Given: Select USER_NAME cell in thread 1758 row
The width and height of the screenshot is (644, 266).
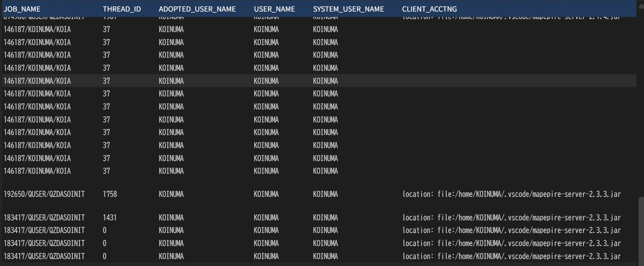Looking at the screenshot, I should point(266,194).
